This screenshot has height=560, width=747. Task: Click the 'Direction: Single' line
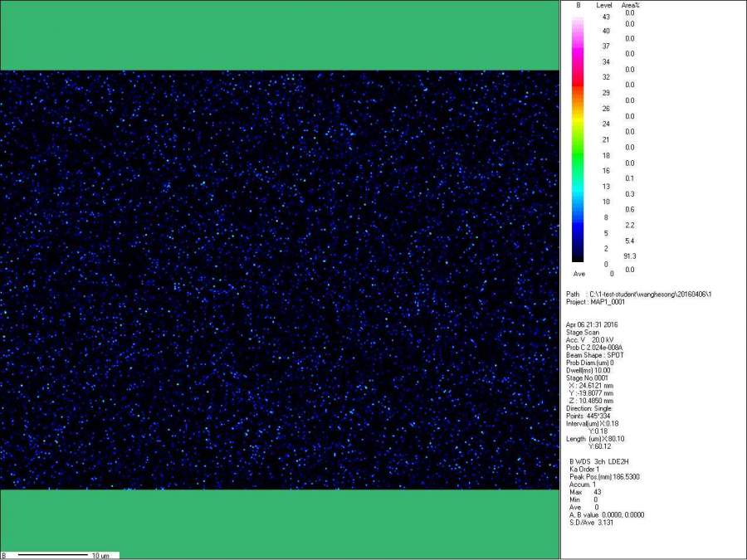tap(588, 408)
